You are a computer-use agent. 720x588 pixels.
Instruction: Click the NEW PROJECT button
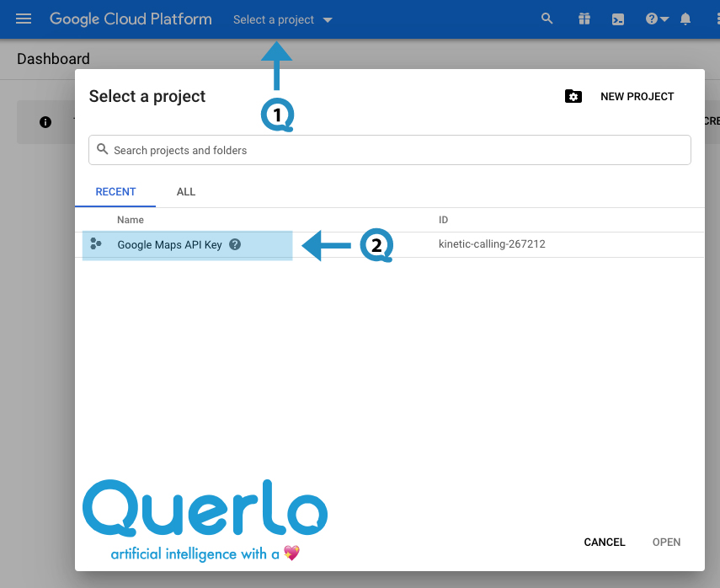pos(637,97)
